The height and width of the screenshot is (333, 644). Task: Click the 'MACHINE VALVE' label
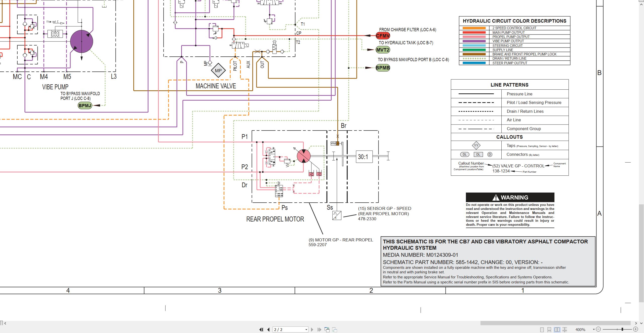[x=216, y=86]
